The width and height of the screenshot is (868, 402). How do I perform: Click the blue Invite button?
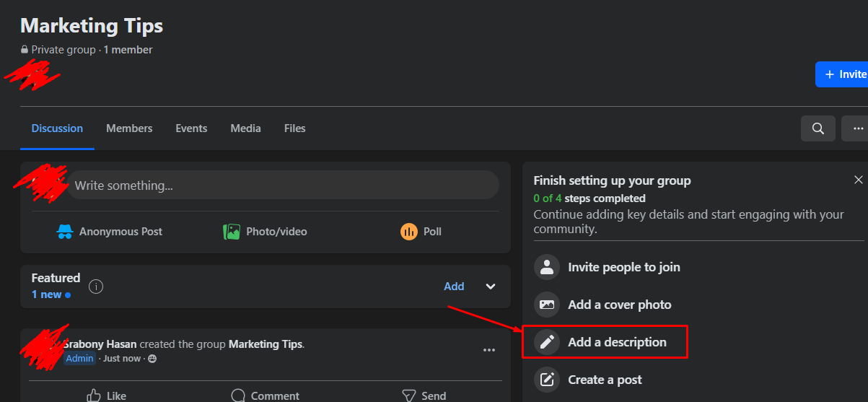tap(841, 74)
